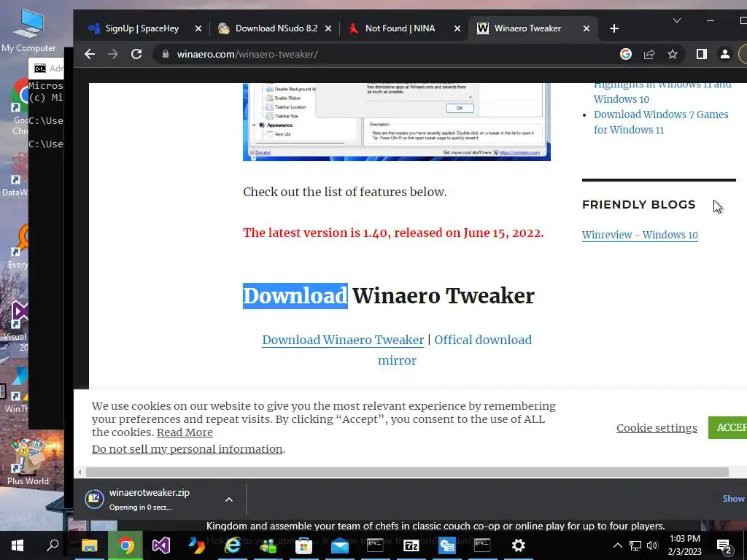Open the Mail app from taskbar
This screenshot has width=747, height=560.
coord(340,545)
